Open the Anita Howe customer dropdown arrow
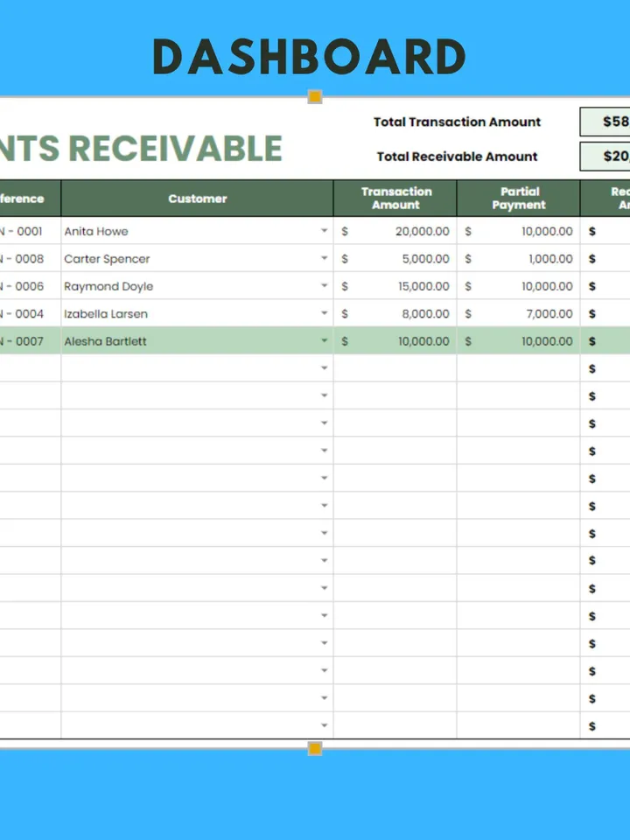The height and width of the screenshot is (840, 630). (324, 231)
